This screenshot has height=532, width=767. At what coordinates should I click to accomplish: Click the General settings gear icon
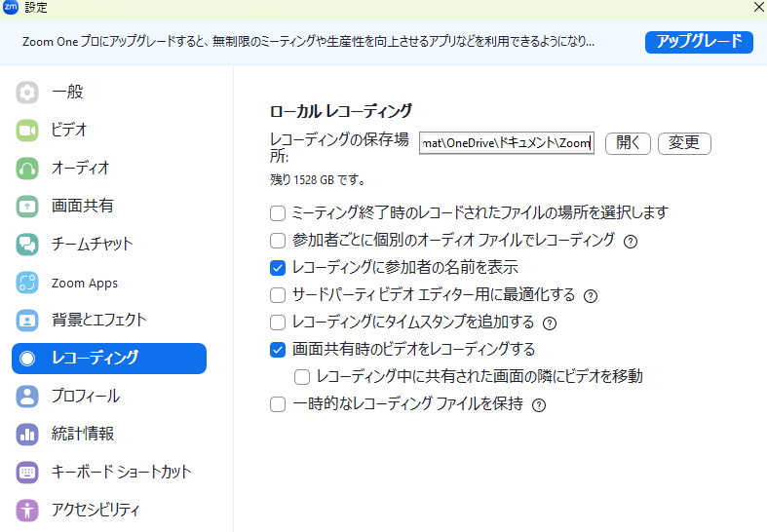[x=27, y=93]
